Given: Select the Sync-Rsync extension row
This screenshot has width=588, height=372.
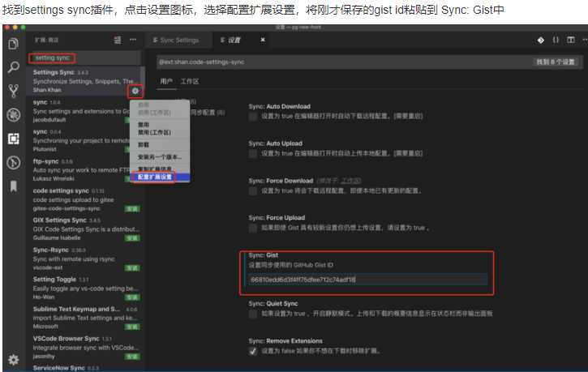Looking at the screenshot, I should 84,259.
